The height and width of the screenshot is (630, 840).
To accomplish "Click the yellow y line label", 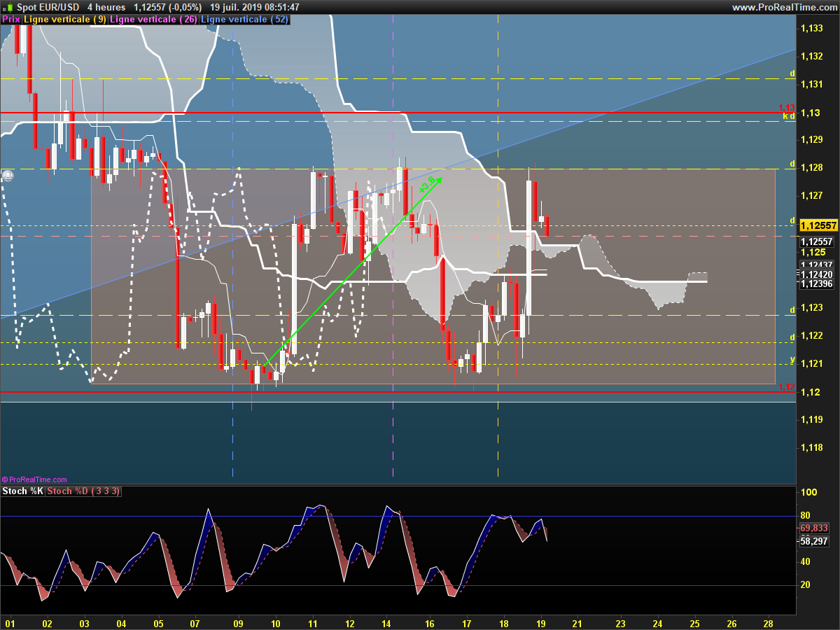I will pos(792,360).
